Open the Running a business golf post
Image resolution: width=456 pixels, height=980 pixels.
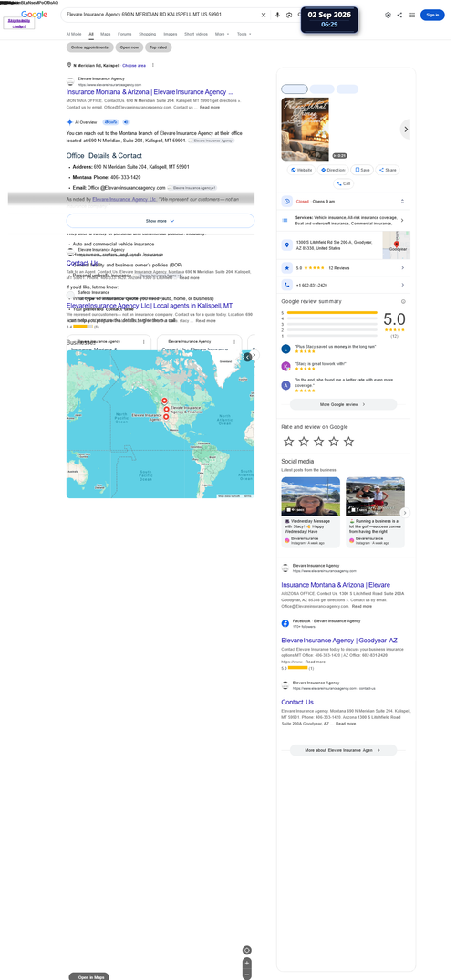coord(375,513)
